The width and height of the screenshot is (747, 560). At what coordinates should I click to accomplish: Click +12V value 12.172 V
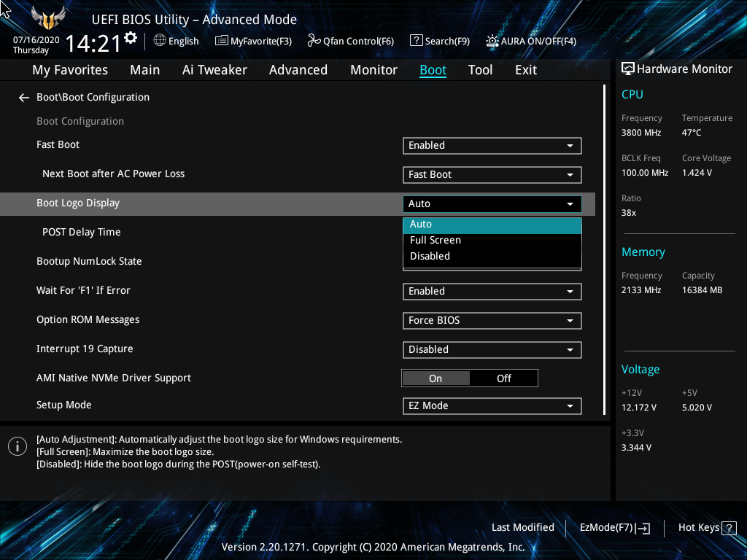click(x=639, y=408)
